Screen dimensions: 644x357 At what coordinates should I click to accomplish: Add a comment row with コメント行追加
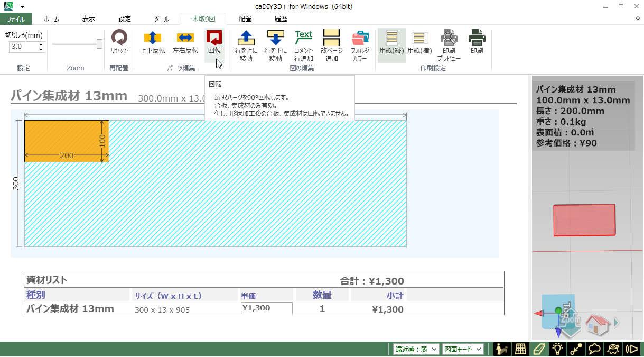click(303, 45)
